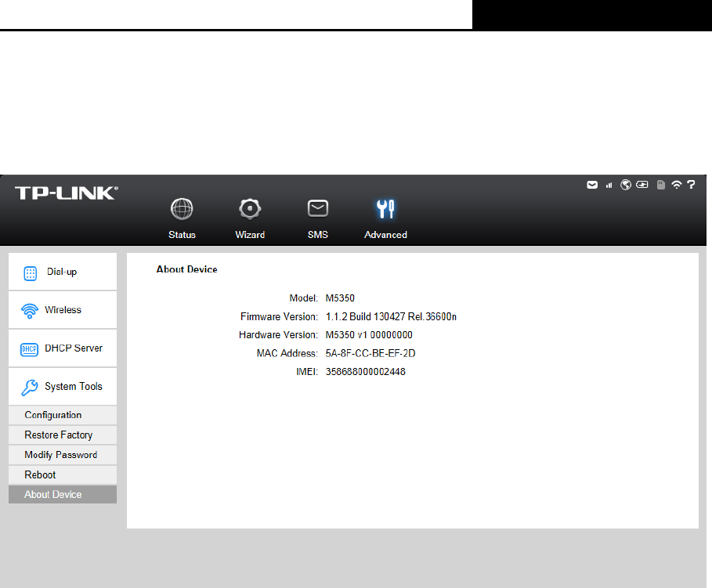Click the signal strength bars icon

click(609, 185)
